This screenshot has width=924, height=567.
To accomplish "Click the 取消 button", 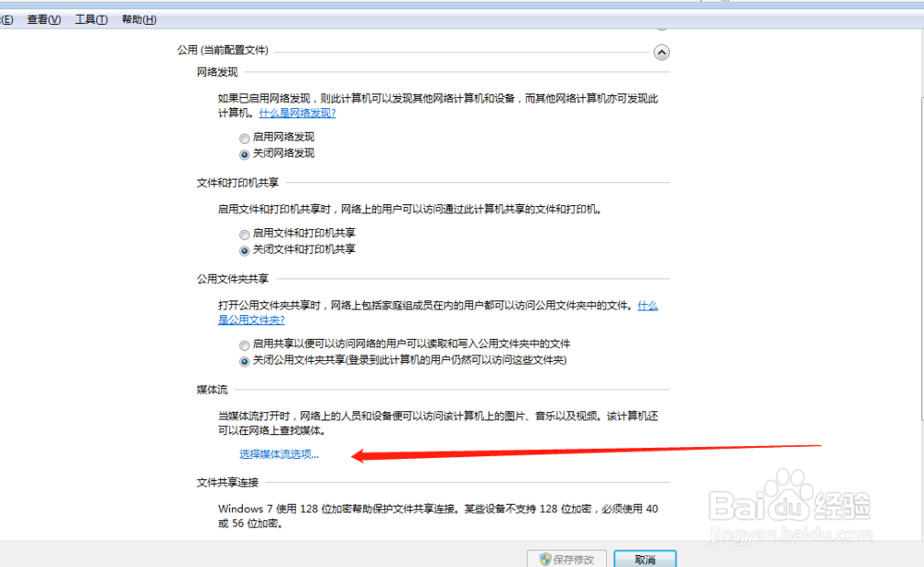I will (644, 558).
